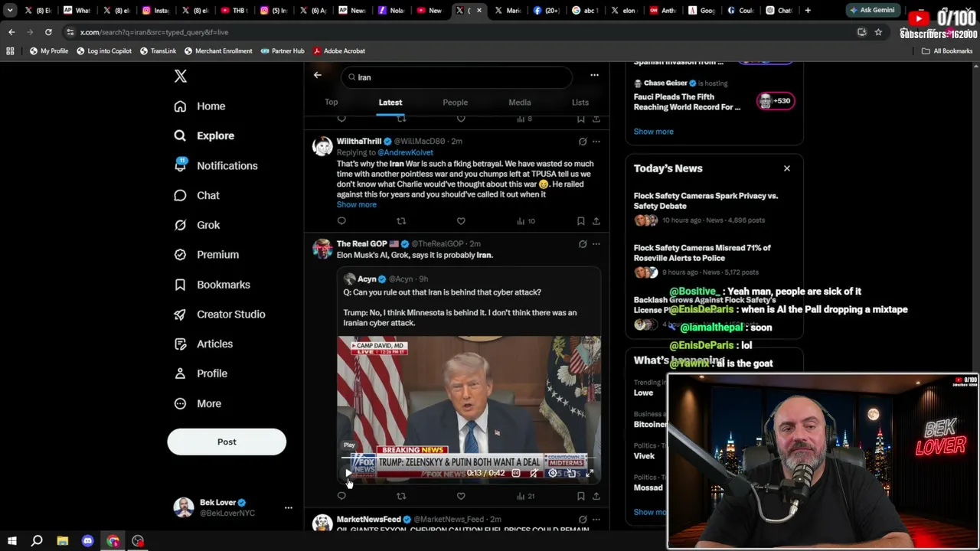This screenshot has width=980, height=551.
Task: Open search settings three-dot menu
Action: [594, 75]
